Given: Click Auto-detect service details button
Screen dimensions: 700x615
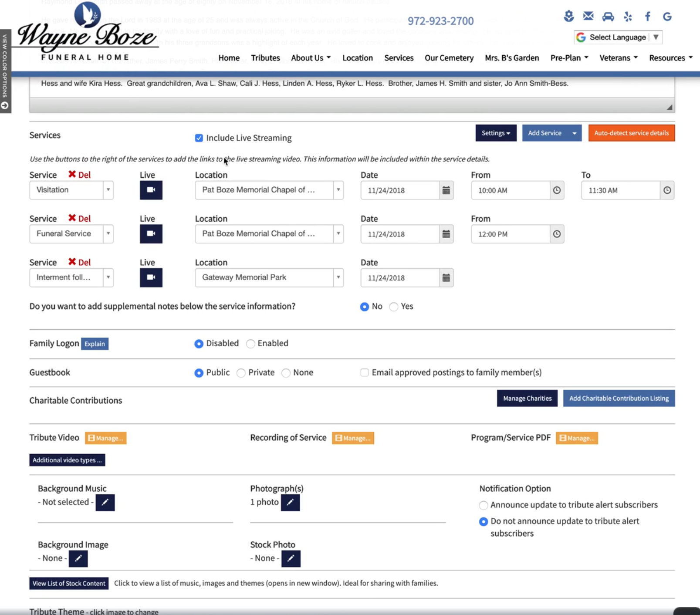Looking at the screenshot, I should click(x=631, y=133).
